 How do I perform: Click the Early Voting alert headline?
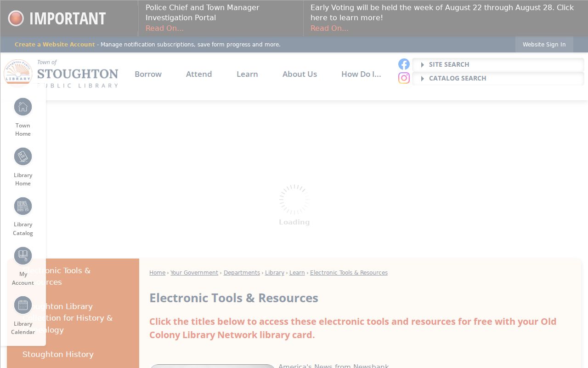tap(442, 12)
